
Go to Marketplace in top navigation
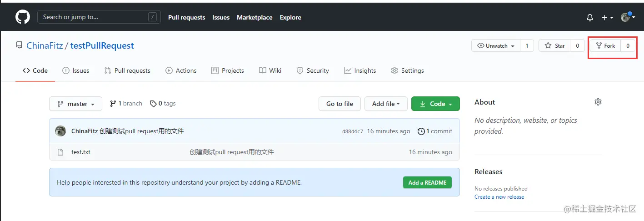(x=255, y=17)
